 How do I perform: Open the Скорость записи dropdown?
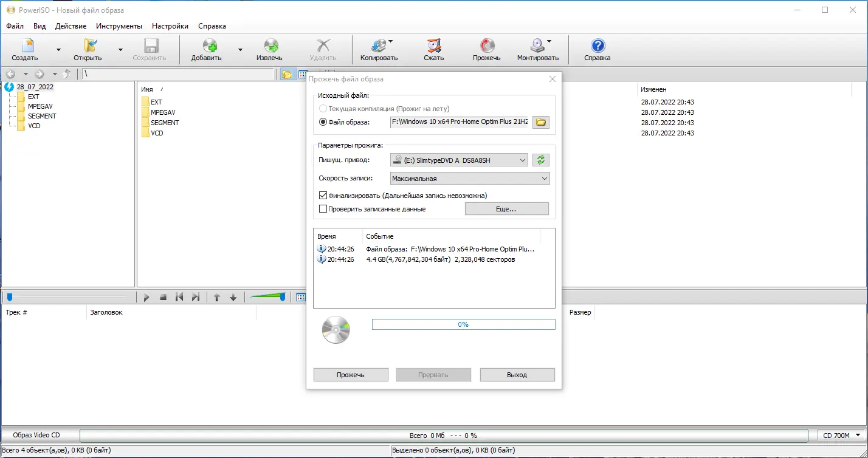470,179
